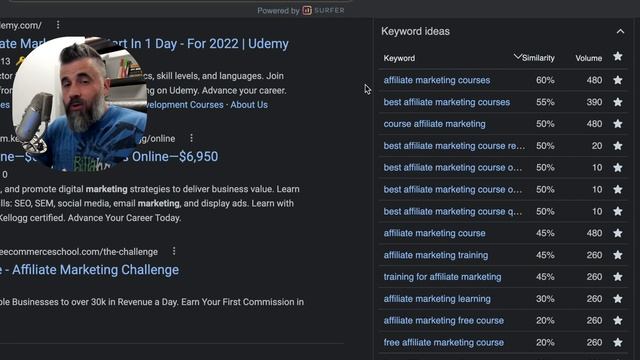Open options menu beside the Udemy URL
640x360 pixels.
[x=58, y=25]
